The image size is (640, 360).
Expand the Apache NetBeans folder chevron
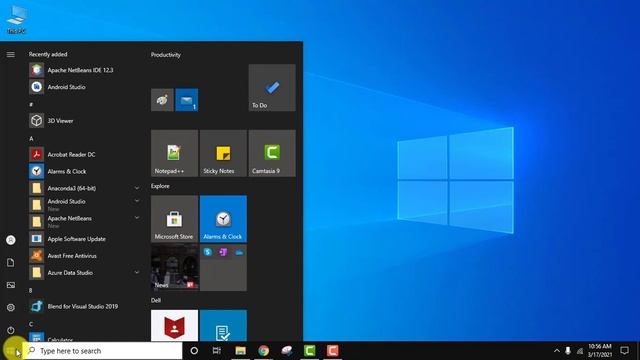pyautogui.click(x=137, y=218)
